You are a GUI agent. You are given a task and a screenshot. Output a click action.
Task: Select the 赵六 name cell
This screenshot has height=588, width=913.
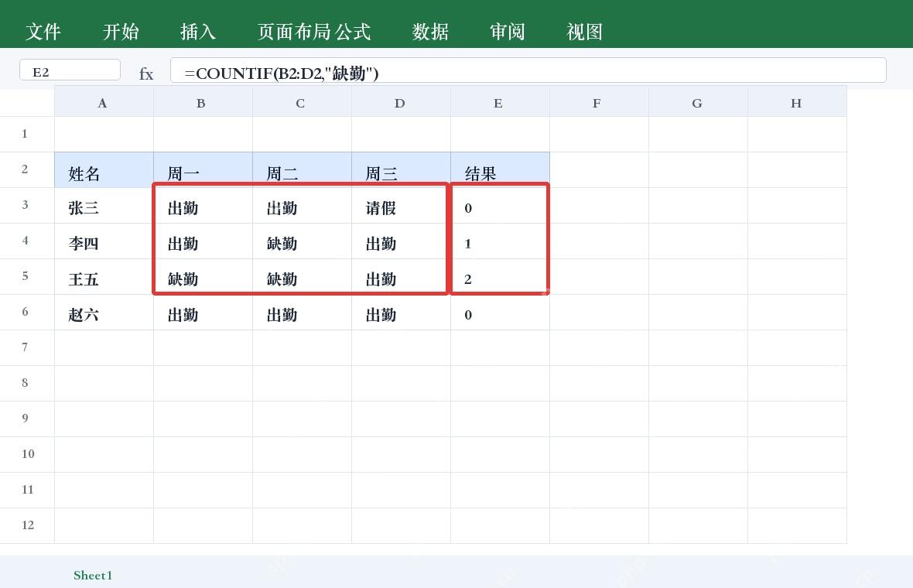[104, 313]
